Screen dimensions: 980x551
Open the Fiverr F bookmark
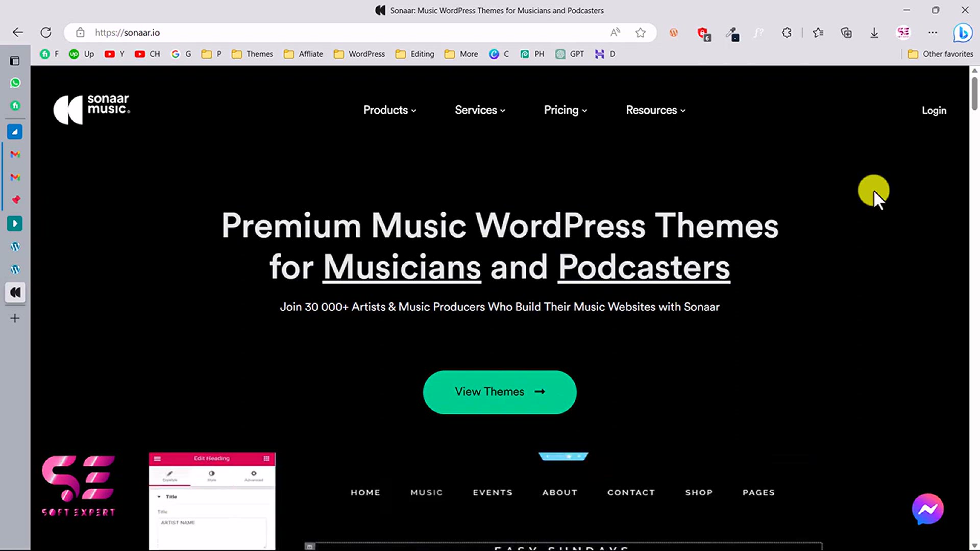pyautogui.click(x=50, y=54)
